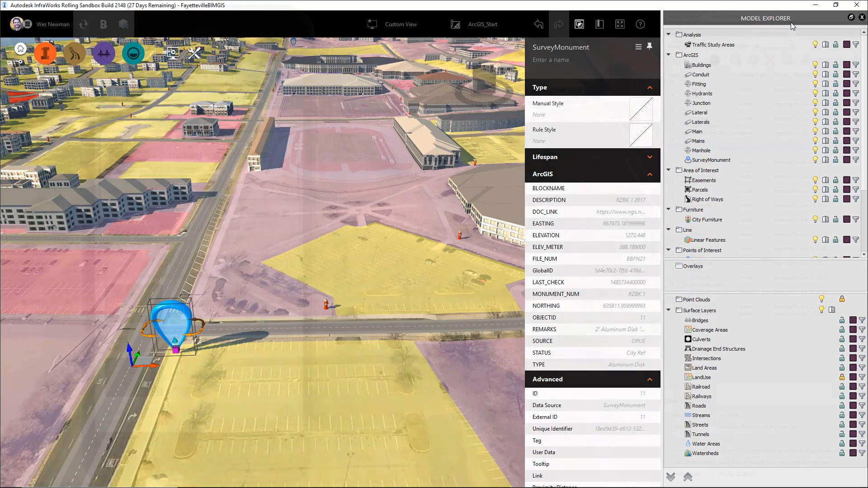Open the purple bridge design tools icon
The width and height of the screenshot is (868, 488).
pos(104,53)
